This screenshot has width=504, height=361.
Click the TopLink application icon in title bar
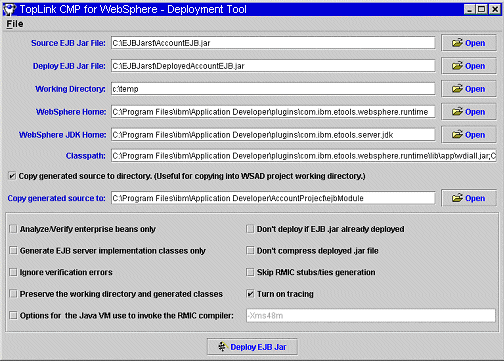[x=10, y=9]
